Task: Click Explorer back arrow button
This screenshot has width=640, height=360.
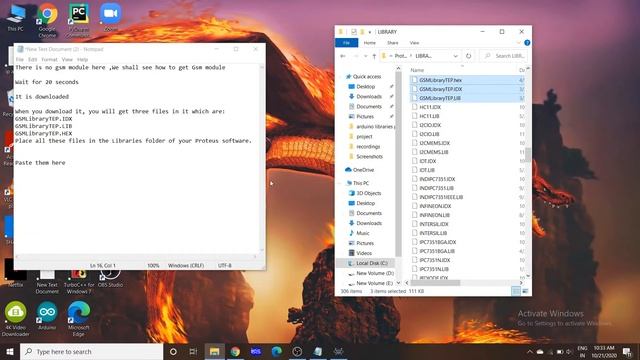Action: pos(343,56)
